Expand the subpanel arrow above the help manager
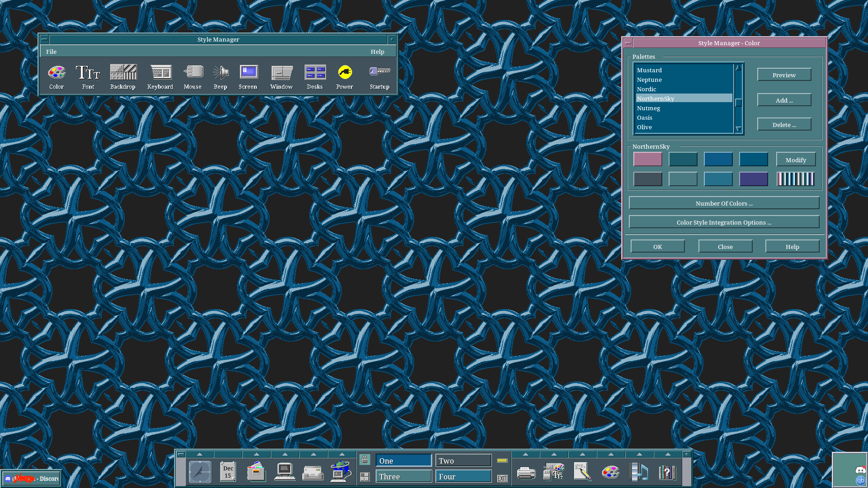The image size is (868, 488). [x=668, y=454]
